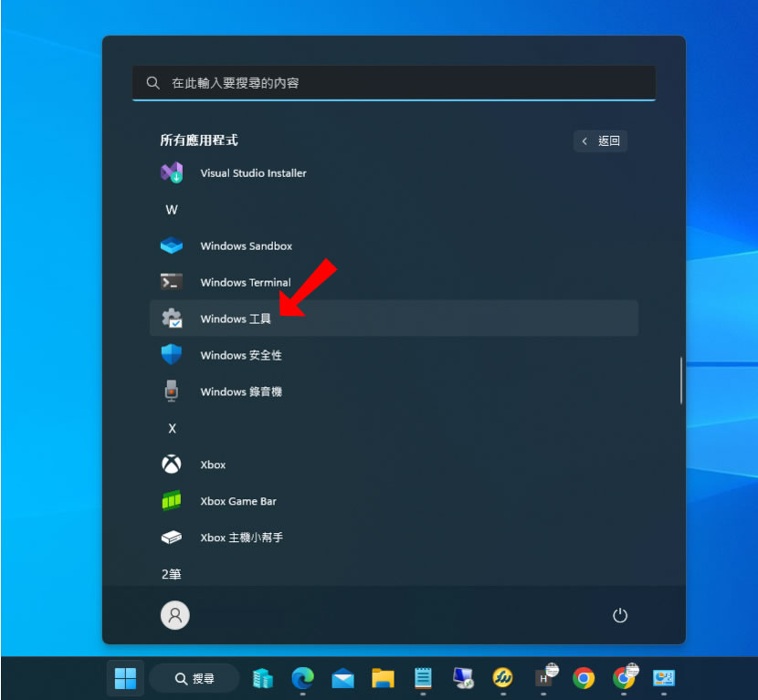
Task: Open the second Chrome icon with a badge
Action: click(625, 676)
